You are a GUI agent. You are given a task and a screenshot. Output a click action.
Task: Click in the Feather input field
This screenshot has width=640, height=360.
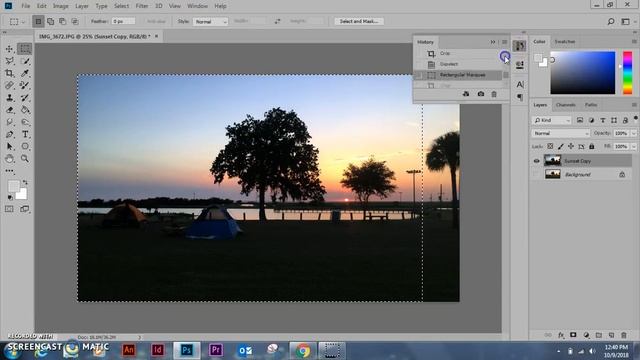123,21
